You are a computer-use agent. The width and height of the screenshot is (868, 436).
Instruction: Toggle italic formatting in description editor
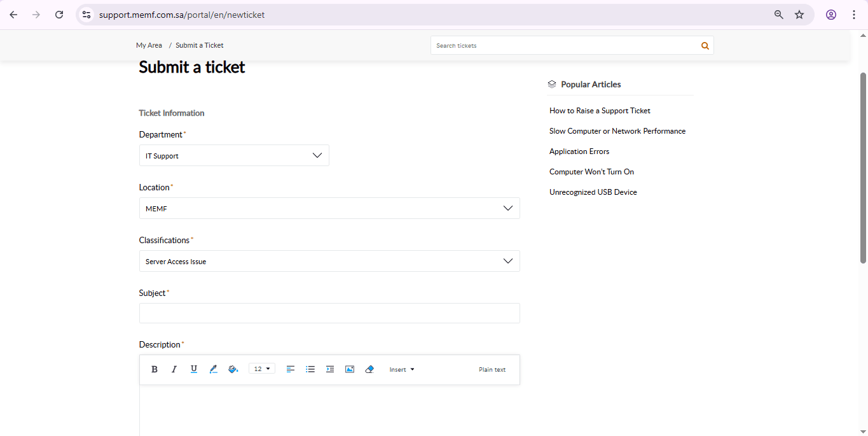pos(174,369)
